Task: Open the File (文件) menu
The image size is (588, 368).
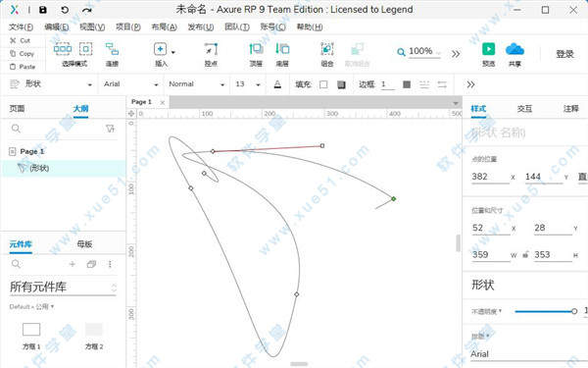Action: [21, 27]
